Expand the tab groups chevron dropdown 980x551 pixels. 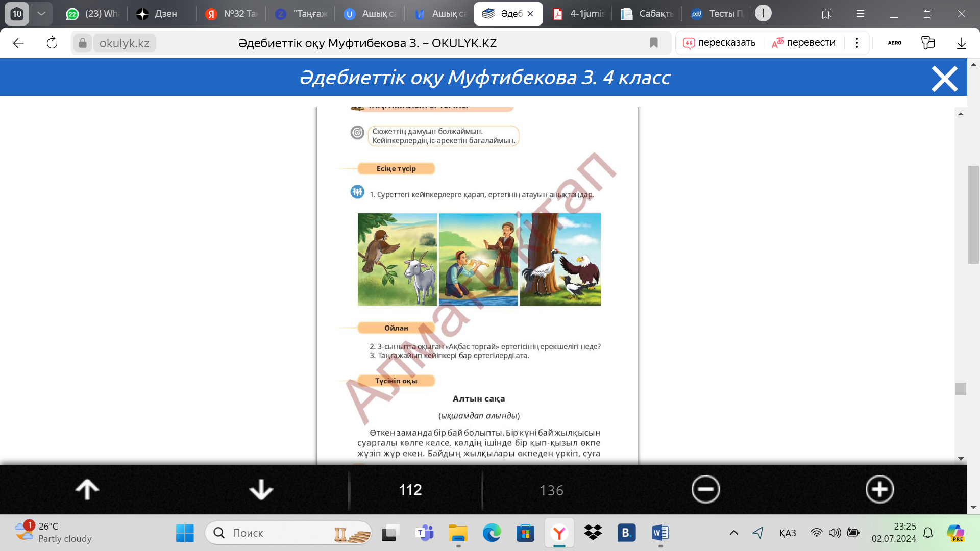pos(41,13)
